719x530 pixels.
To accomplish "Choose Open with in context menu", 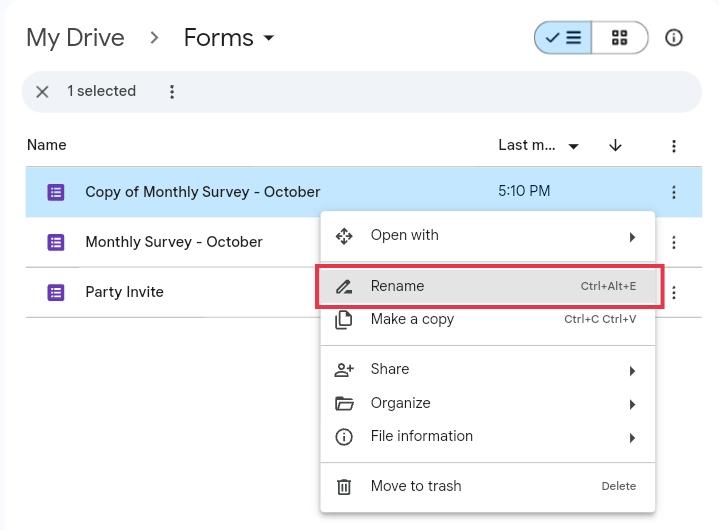I will 487,236.
